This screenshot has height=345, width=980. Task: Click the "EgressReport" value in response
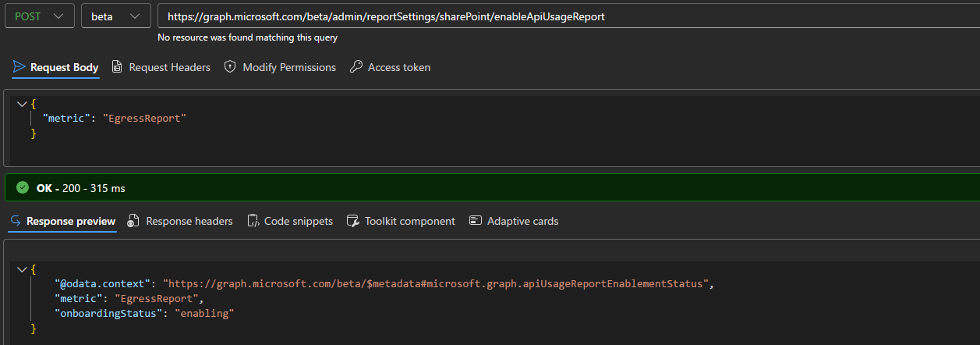pos(157,299)
